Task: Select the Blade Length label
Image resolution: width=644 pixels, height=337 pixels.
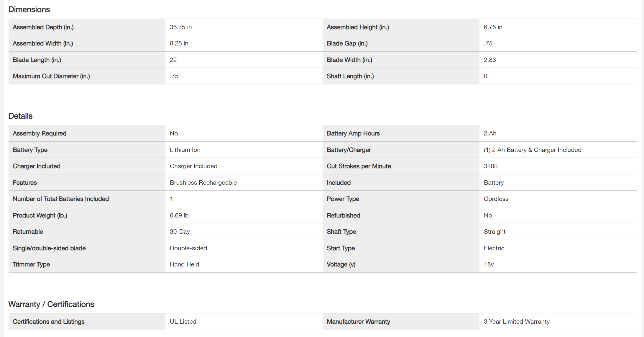Action: (x=37, y=60)
